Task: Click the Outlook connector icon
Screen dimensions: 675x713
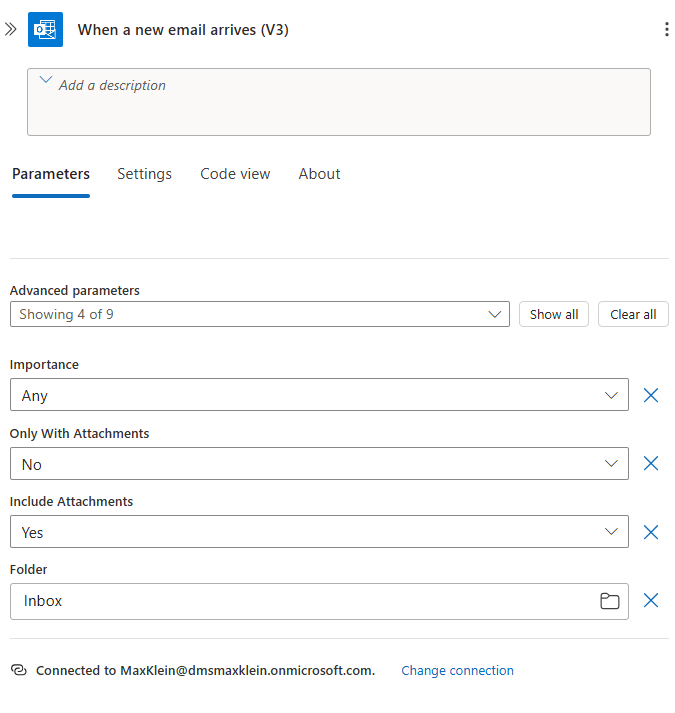Action: tap(45, 29)
